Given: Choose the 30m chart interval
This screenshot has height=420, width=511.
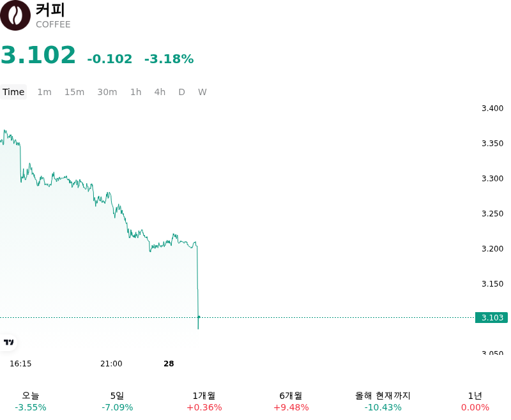Looking at the screenshot, I should pyautogui.click(x=107, y=92).
